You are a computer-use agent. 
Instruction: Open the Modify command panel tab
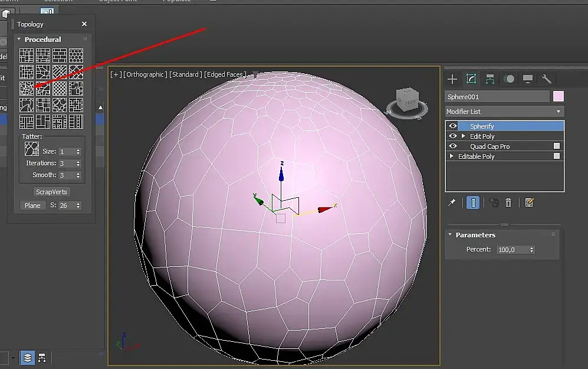pos(471,79)
